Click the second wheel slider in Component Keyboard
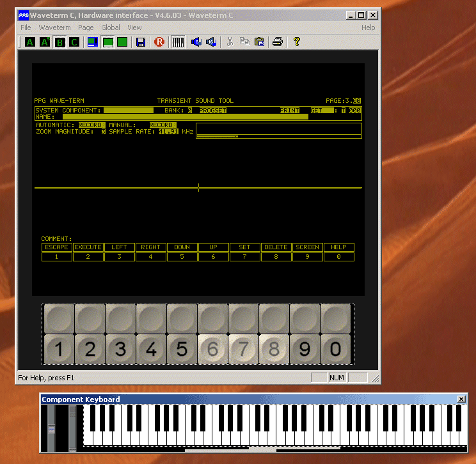This screenshot has height=464, width=476. coord(72,428)
